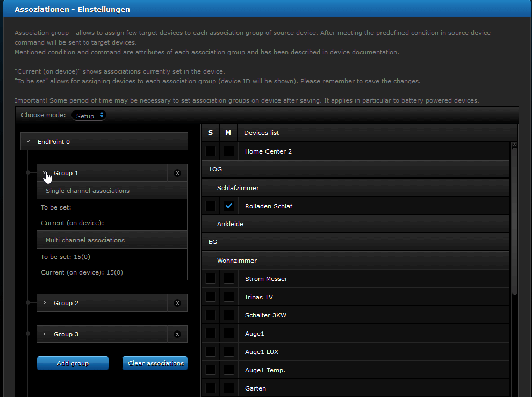The width and height of the screenshot is (532, 397).
Task: Expand Group 2 with its chevron
Action: 45,303
